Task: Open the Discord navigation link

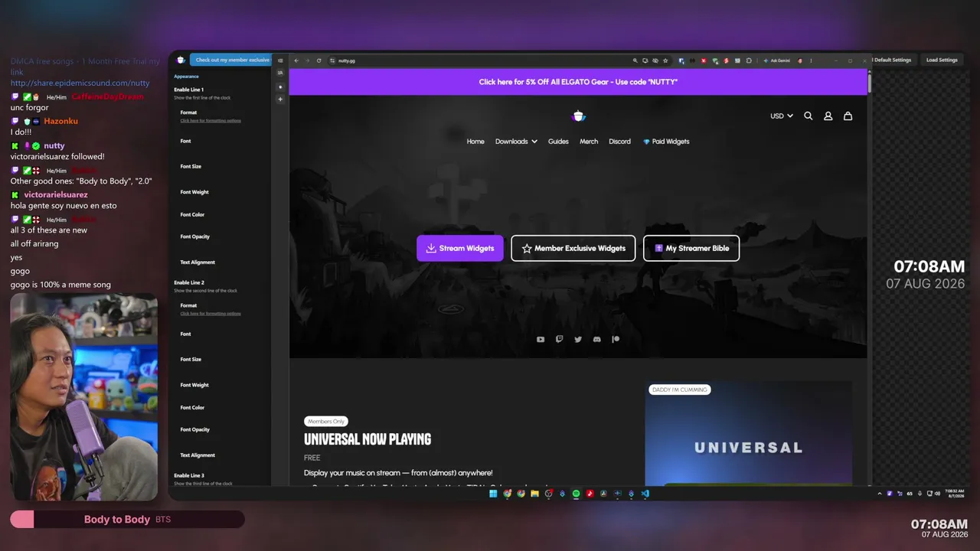Action: (619, 142)
